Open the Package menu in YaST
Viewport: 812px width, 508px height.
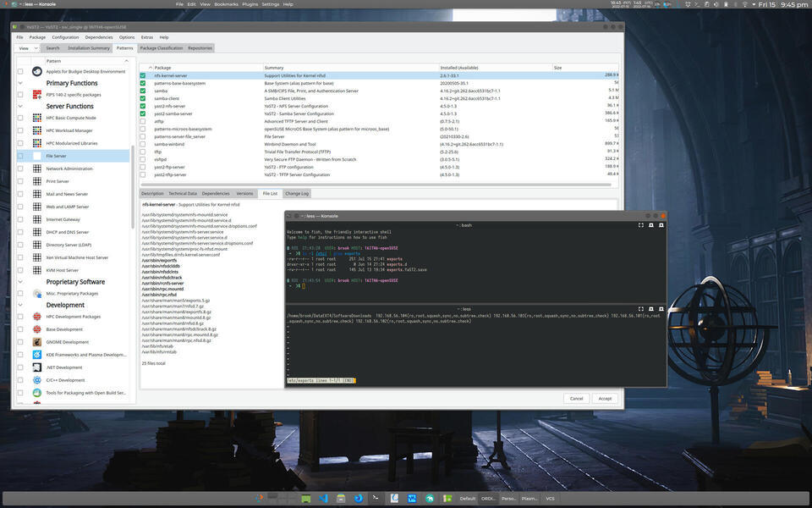point(37,37)
